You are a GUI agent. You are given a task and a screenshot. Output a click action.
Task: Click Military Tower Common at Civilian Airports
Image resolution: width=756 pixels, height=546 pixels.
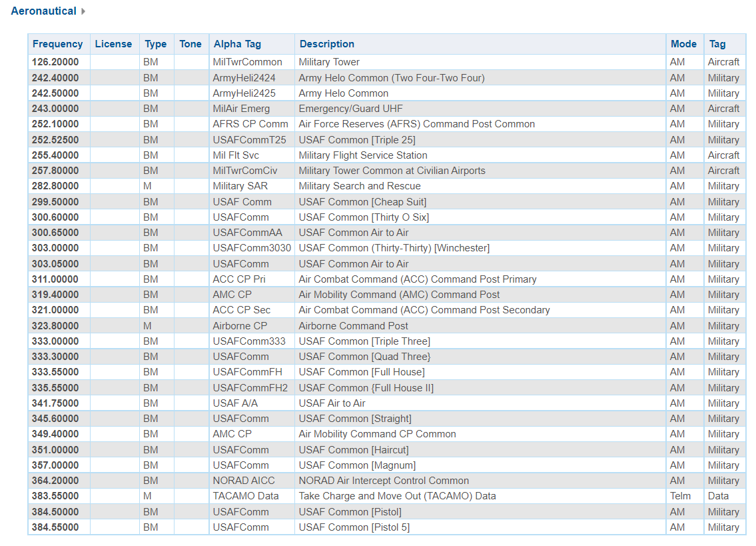point(392,171)
